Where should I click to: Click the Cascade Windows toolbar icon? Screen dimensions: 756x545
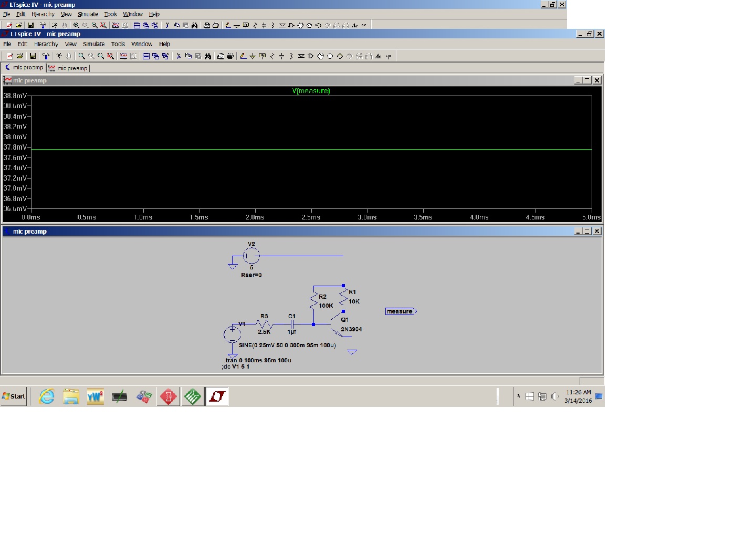(x=156, y=56)
